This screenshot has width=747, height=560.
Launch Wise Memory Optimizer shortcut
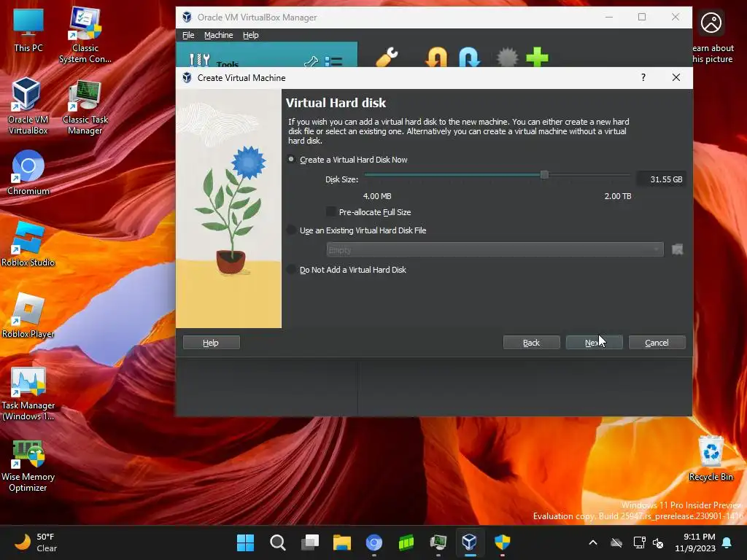28,466
